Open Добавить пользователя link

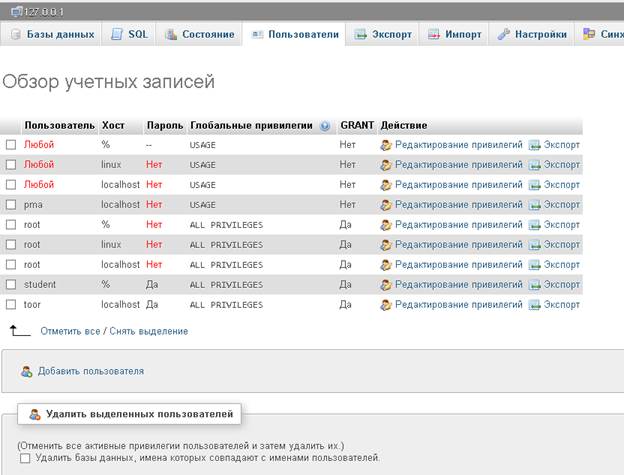point(91,372)
